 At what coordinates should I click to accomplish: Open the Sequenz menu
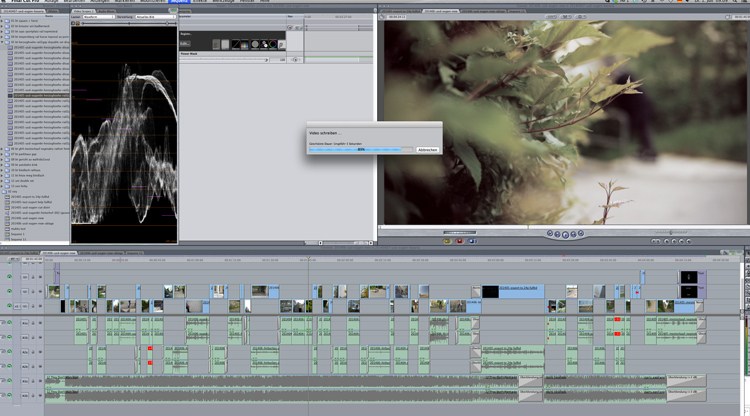[179, 2]
